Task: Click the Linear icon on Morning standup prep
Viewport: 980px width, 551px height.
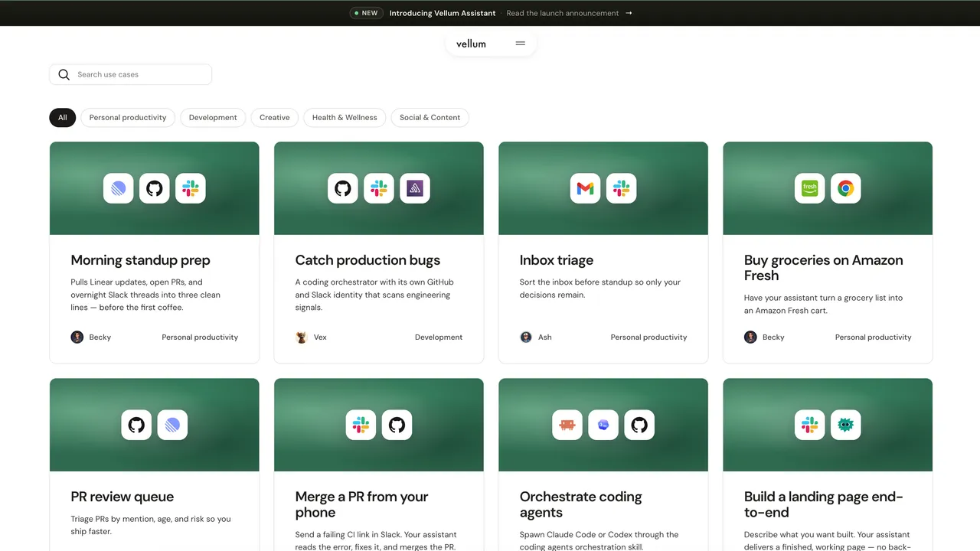Action: pos(119,188)
